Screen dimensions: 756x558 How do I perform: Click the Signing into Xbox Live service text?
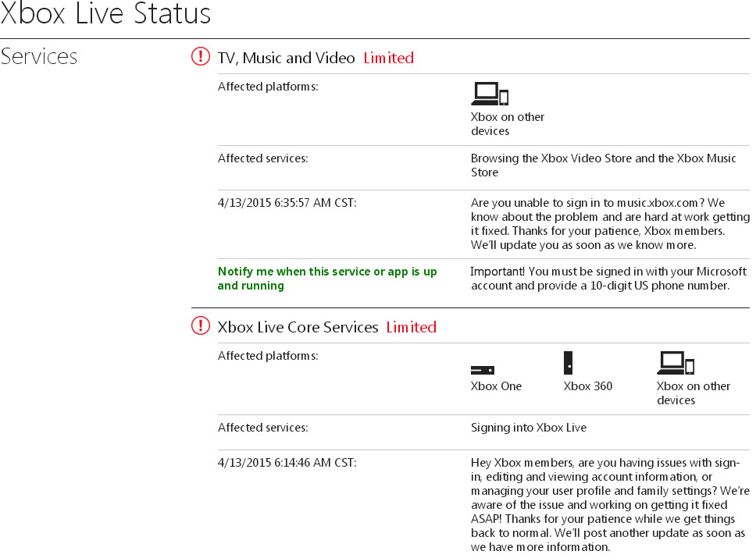[x=529, y=428]
